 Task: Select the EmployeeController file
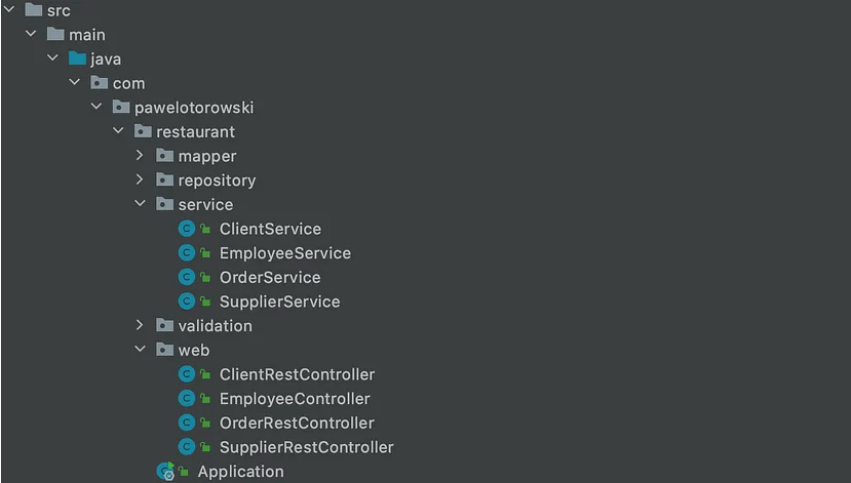[294, 399]
